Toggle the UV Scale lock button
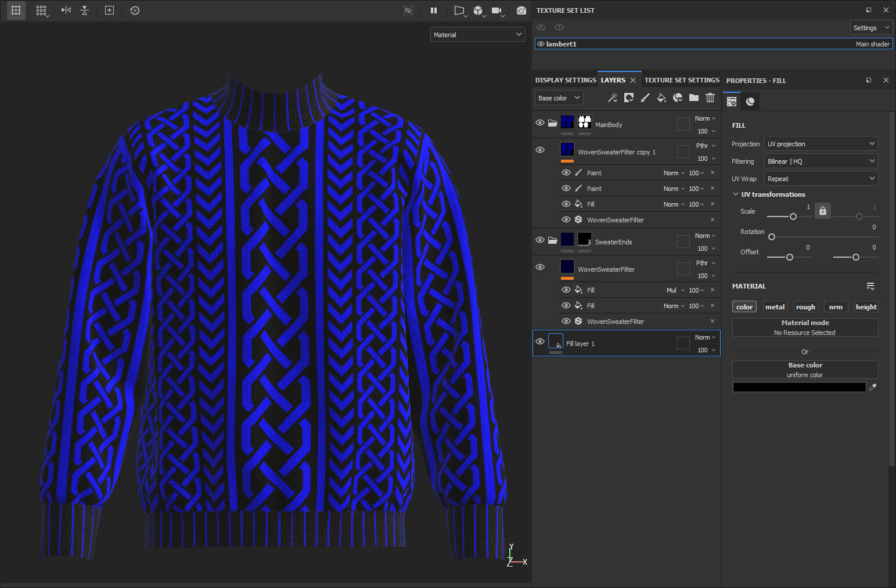This screenshot has width=896, height=588. (x=822, y=210)
